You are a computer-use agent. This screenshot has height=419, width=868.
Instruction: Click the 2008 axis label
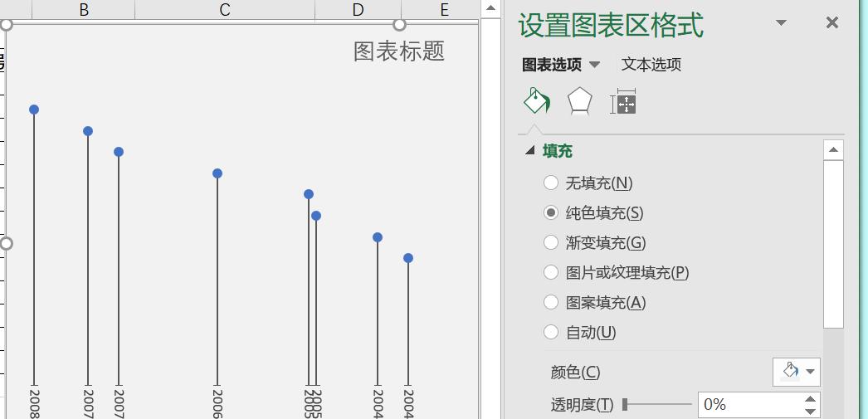pyautogui.click(x=34, y=403)
